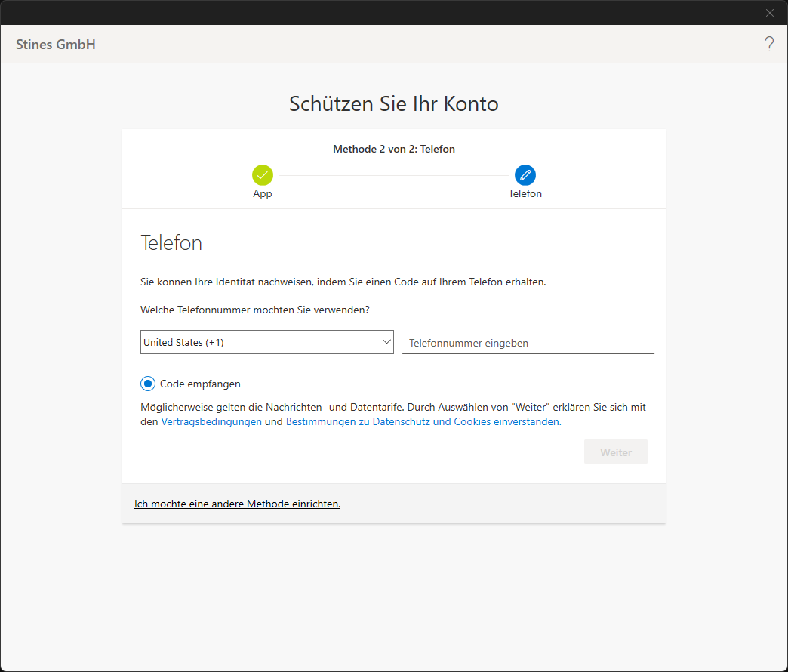Click the progress line between the steps
This screenshot has width=788, height=672.
[x=394, y=175]
